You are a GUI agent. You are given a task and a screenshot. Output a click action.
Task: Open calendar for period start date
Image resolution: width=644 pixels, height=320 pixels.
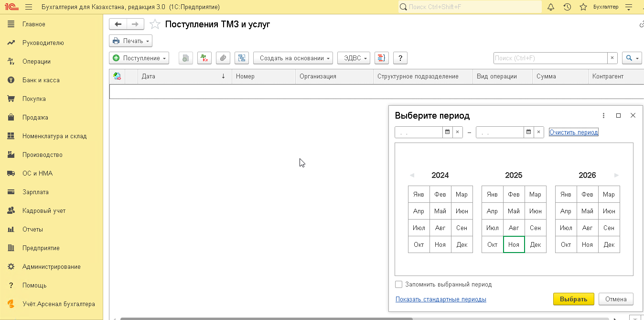click(448, 132)
